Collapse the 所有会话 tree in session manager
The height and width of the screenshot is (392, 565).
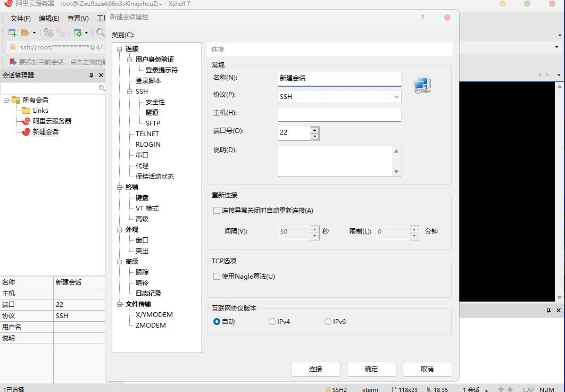[x=6, y=100]
